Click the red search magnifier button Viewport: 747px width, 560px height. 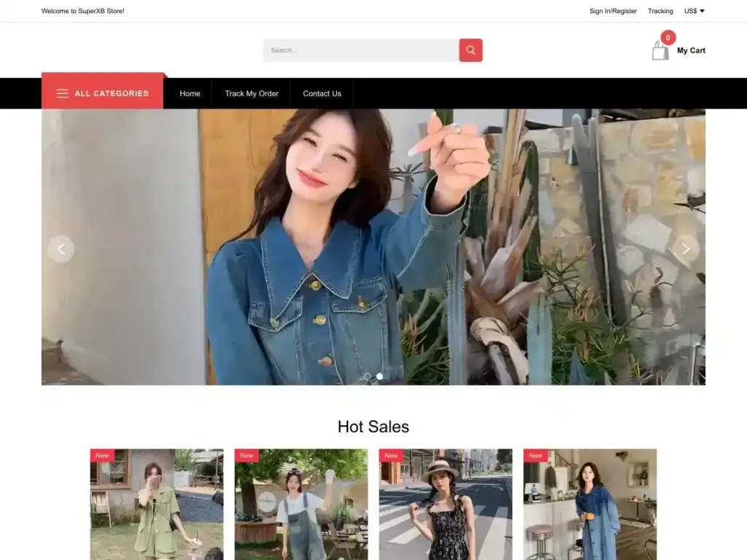[471, 50]
